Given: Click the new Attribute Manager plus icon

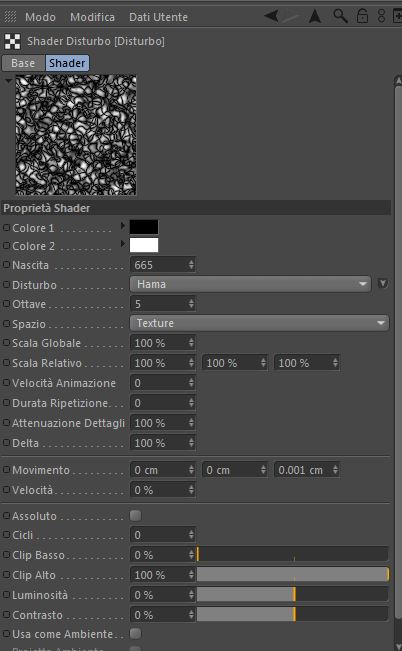Looking at the screenshot, I should [397, 16].
